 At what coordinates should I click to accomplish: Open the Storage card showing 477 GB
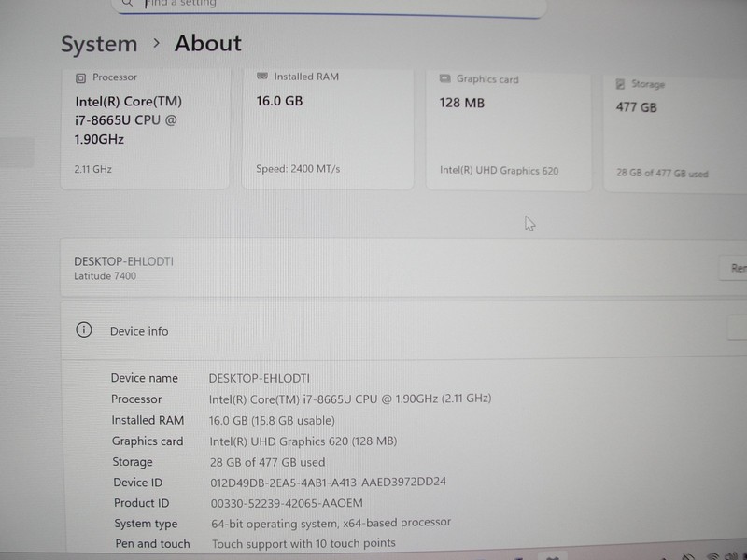point(674,133)
